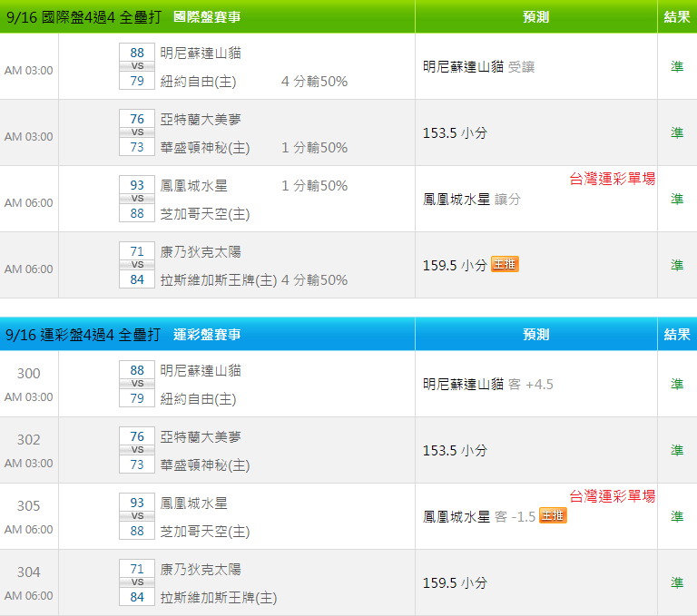Click score 76 of 亞特蘭大美夢 in 國際盤 table
Viewport: 697px width, 616px height.
click(x=137, y=119)
